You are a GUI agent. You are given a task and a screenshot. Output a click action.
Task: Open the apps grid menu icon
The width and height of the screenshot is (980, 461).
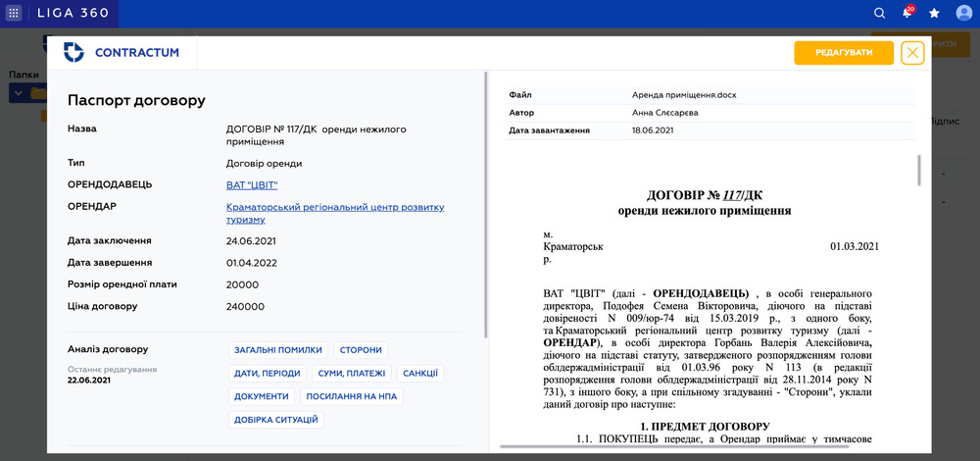pyautogui.click(x=14, y=14)
